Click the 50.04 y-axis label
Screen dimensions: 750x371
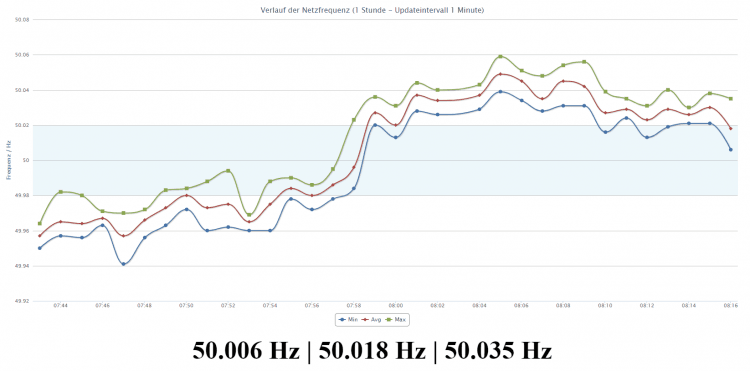point(23,90)
